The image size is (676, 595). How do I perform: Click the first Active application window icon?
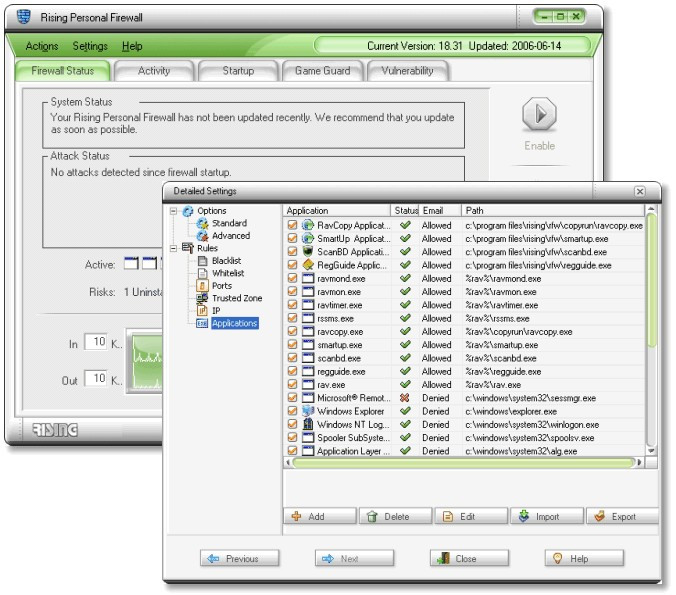tap(131, 263)
